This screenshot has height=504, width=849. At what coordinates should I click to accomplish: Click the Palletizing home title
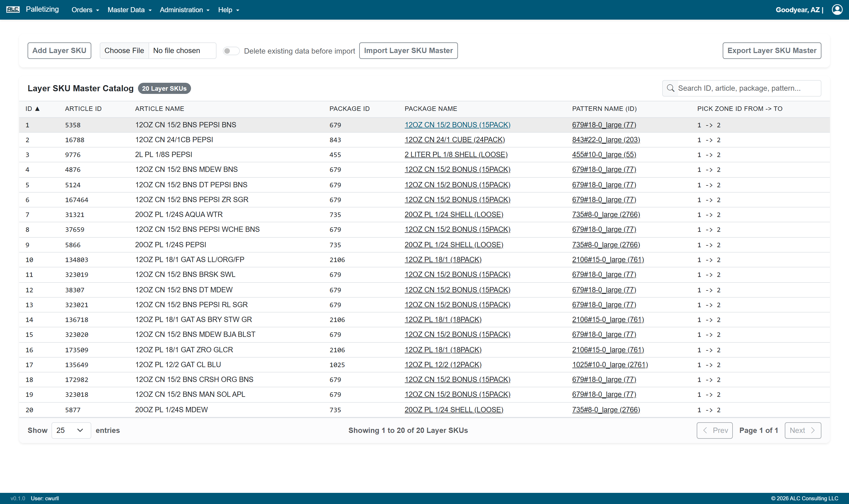pos(42,9)
